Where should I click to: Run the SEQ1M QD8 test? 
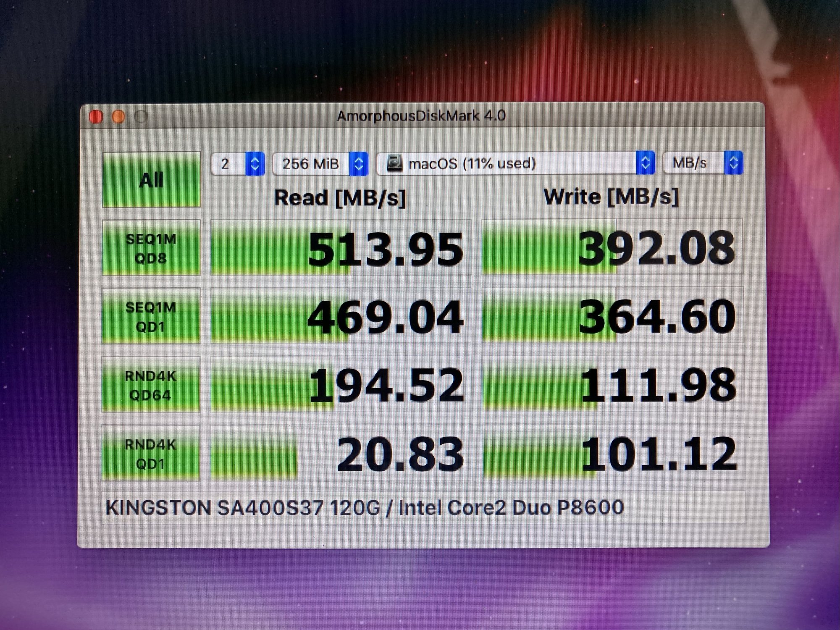pos(151,248)
